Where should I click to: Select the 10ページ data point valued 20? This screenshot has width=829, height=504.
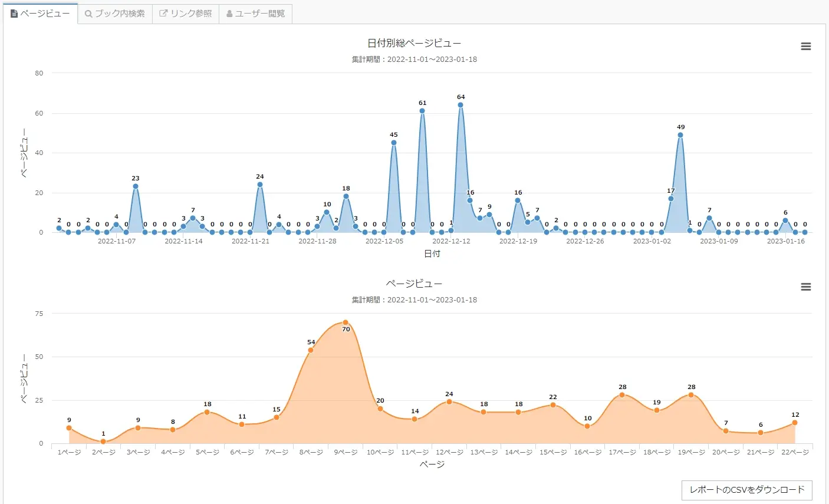(380, 409)
